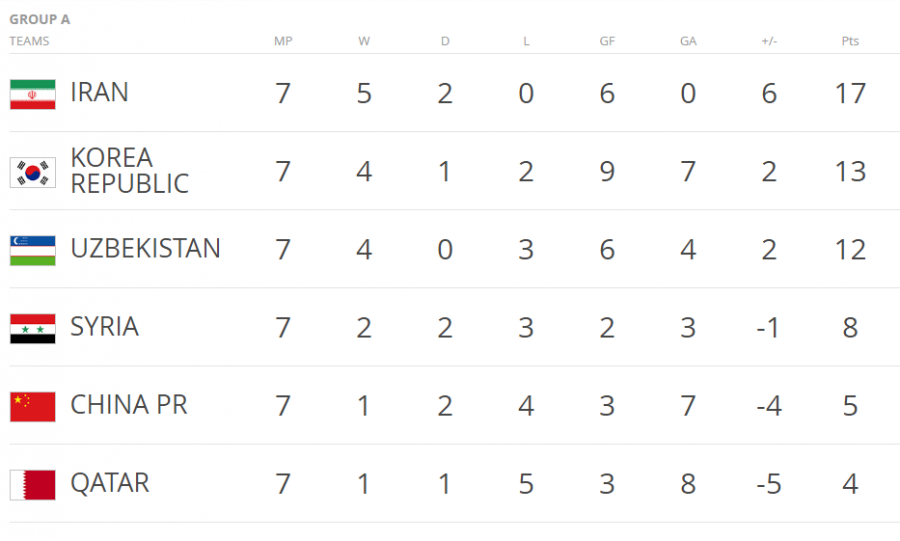The width and height of the screenshot is (900, 541).
Task: Click the Iran flag icon
Action: [32, 94]
